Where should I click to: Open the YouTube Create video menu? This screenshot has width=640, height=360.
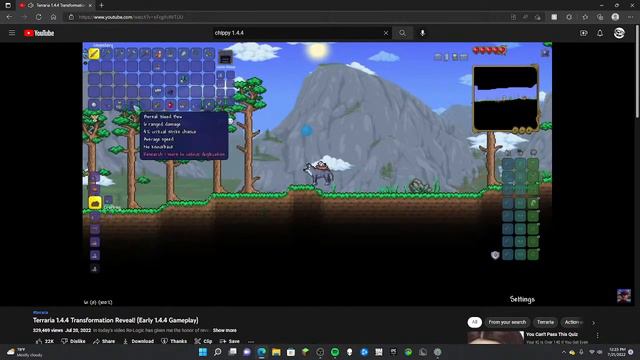(584, 33)
